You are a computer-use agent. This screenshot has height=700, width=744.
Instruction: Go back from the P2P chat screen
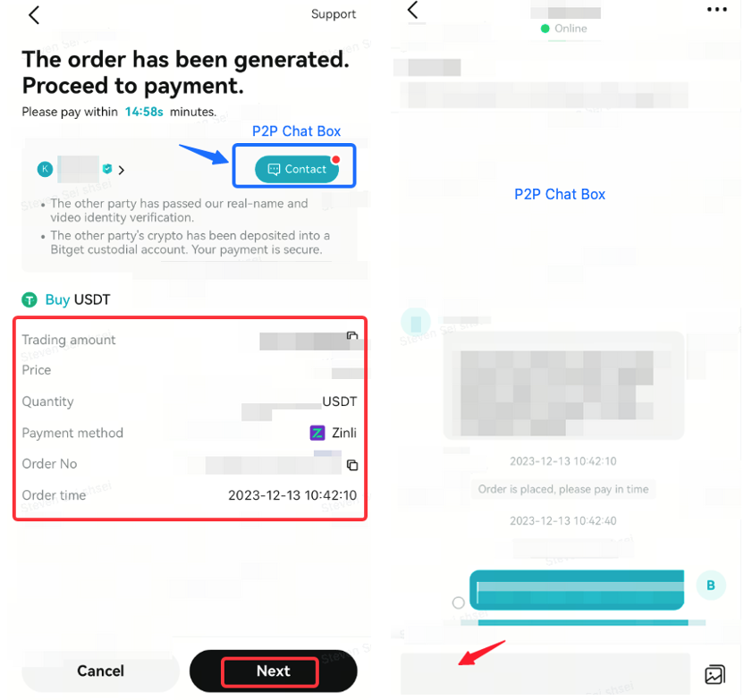click(413, 10)
